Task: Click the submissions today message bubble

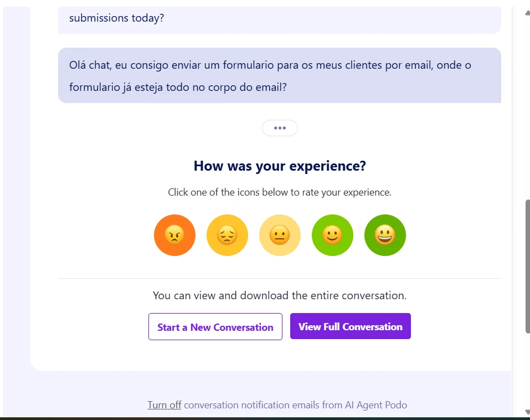Action: tap(280, 17)
